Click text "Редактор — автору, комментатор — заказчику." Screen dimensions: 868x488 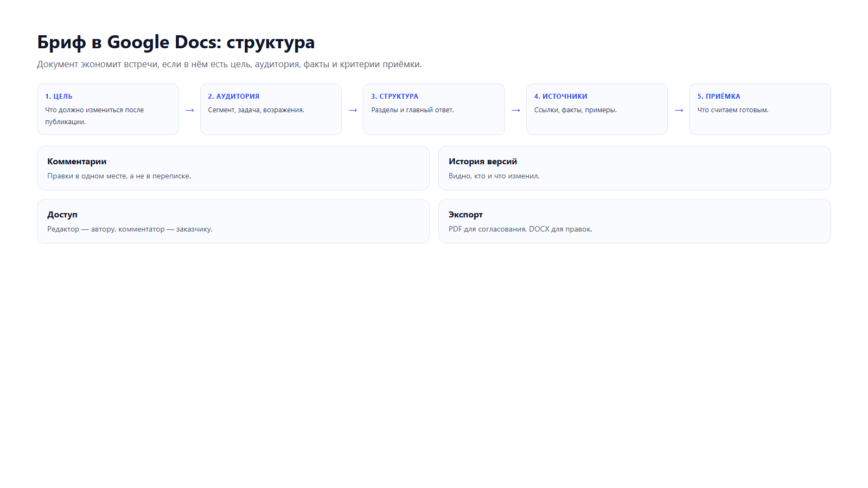pos(130,229)
